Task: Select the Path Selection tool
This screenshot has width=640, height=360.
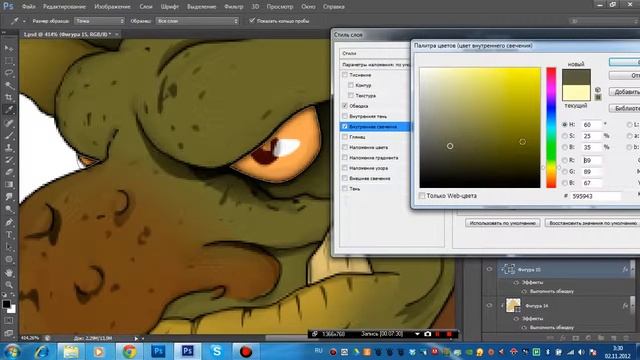Action: pyautogui.click(x=9, y=247)
